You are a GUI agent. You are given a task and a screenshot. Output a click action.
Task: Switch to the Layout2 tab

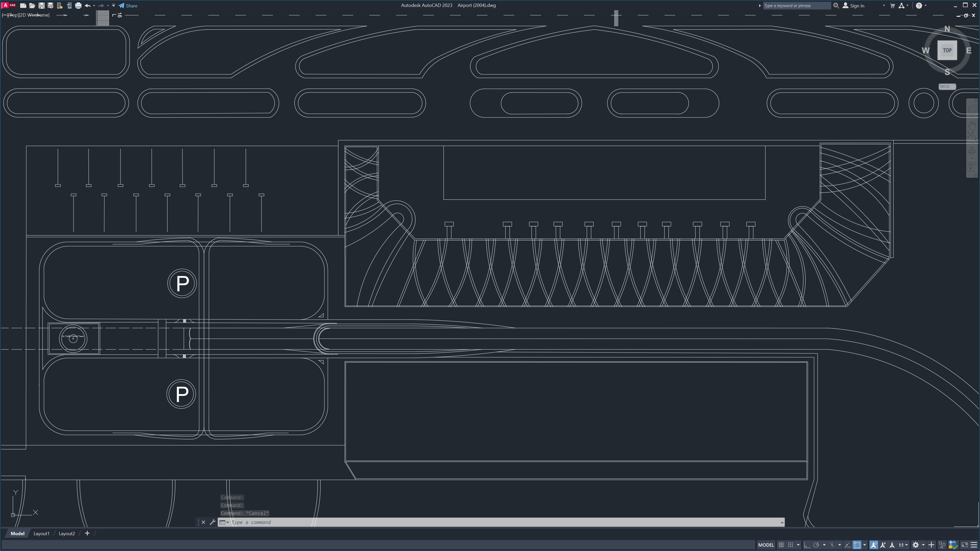(x=67, y=533)
